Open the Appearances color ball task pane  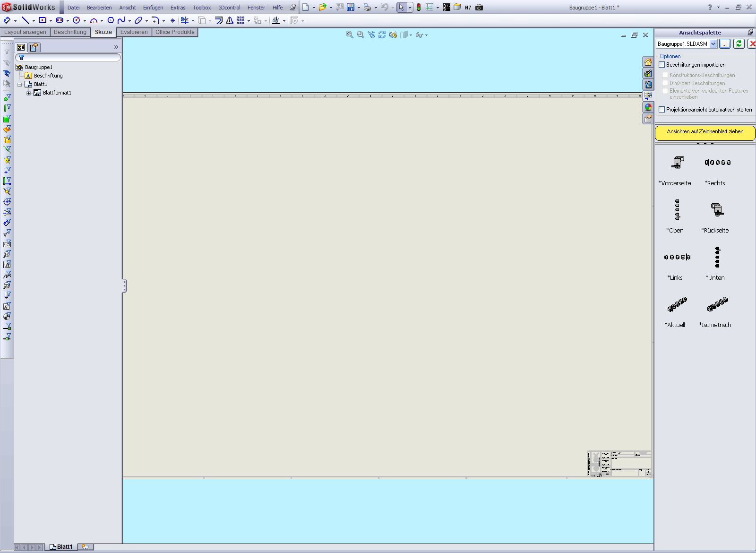tap(648, 107)
